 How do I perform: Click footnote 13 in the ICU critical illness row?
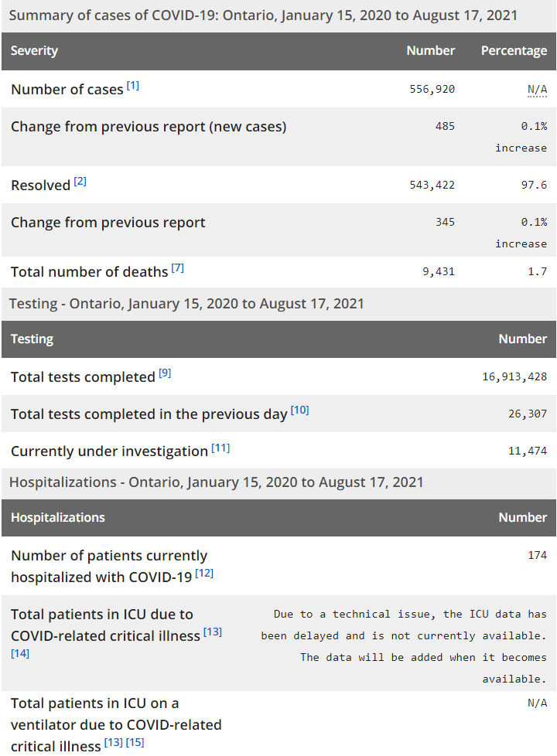tap(213, 632)
